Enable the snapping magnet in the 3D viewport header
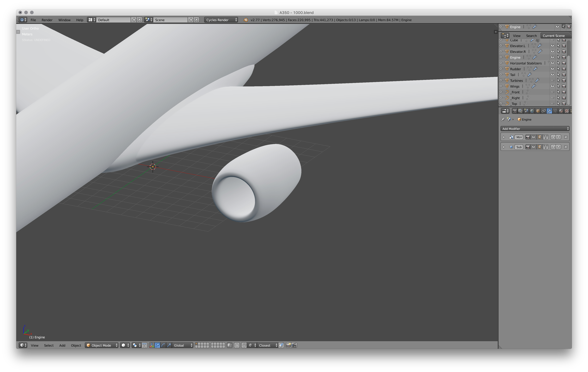 tap(243, 345)
